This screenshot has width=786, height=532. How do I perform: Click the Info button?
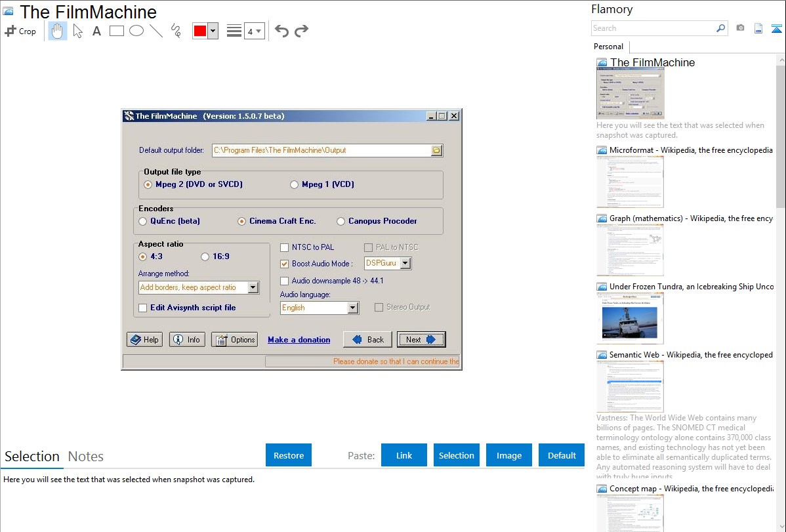pyautogui.click(x=187, y=339)
